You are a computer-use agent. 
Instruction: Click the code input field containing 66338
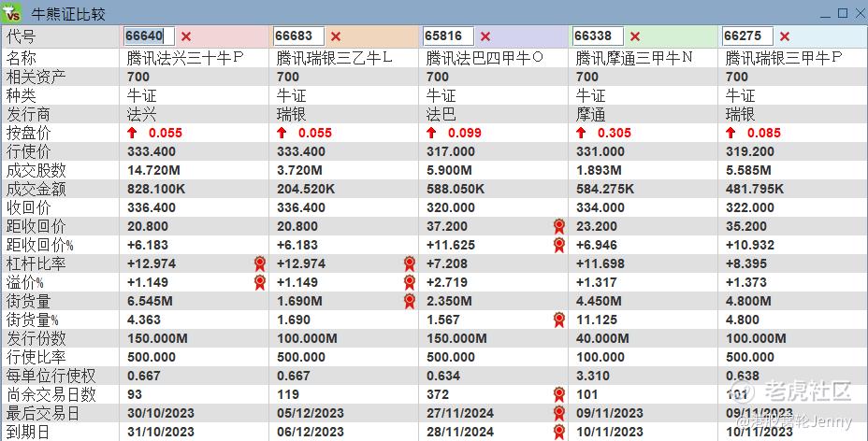(x=598, y=36)
